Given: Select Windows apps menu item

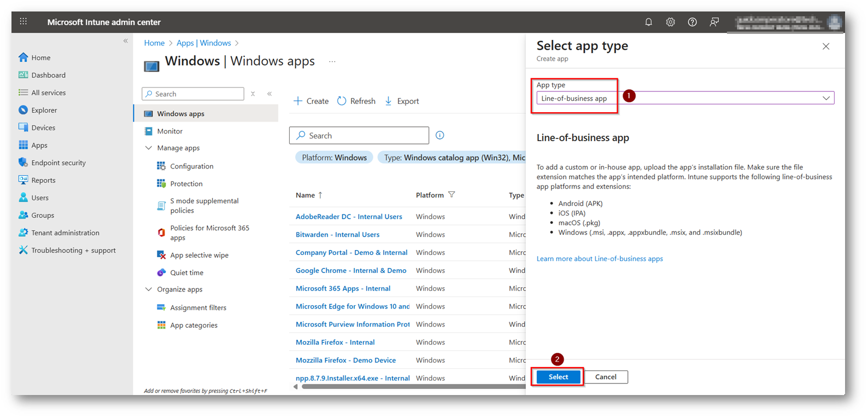Looking at the screenshot, I should pos(206,113).
